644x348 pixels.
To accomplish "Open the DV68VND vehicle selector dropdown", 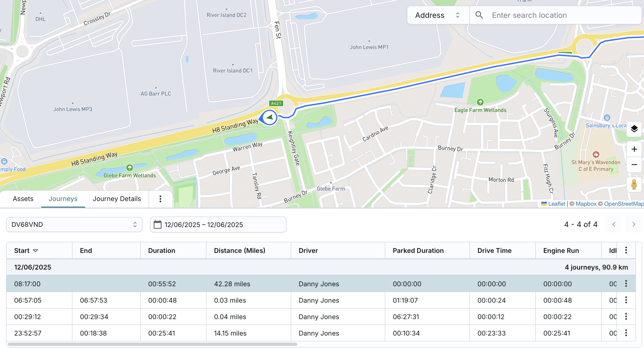I will coord(74,224).
